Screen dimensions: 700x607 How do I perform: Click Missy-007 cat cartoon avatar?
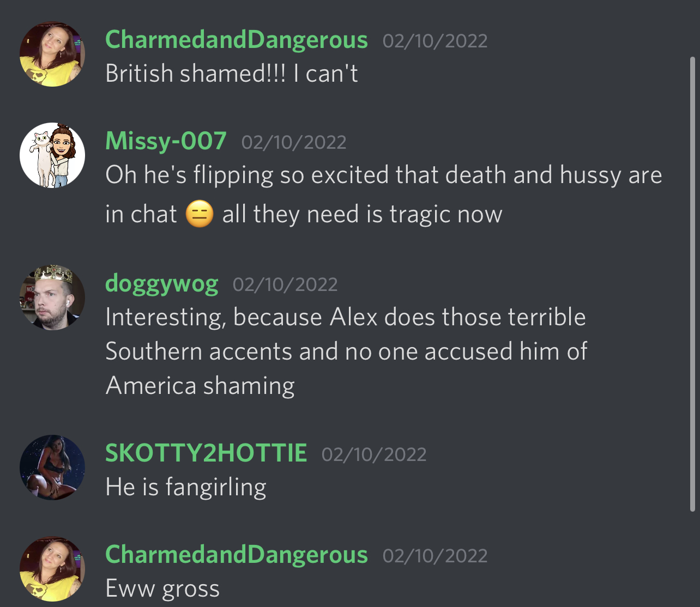point(52,155)
